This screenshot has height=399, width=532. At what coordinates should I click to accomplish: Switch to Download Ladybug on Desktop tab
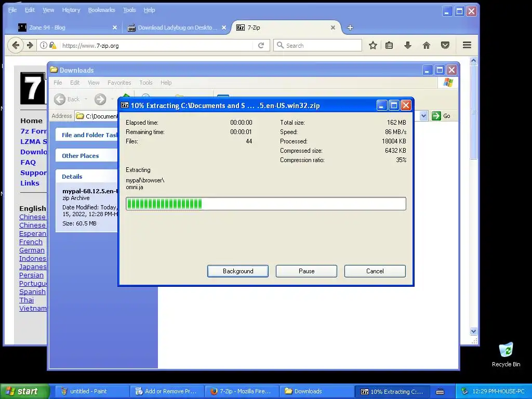click(x=177, y=28)
